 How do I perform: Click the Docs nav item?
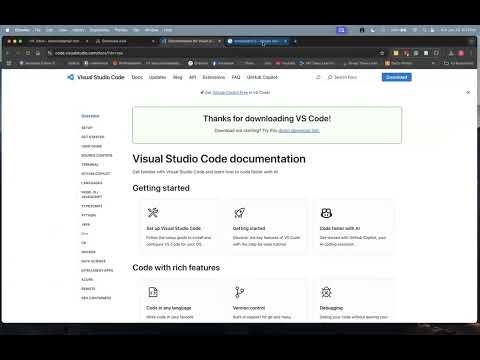click(x=137, y=77)
